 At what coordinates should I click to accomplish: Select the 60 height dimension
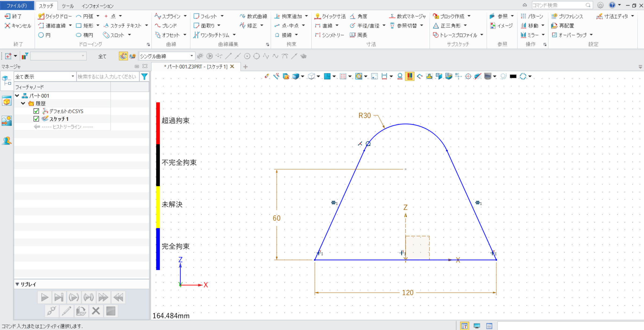(x=276, y=218)
